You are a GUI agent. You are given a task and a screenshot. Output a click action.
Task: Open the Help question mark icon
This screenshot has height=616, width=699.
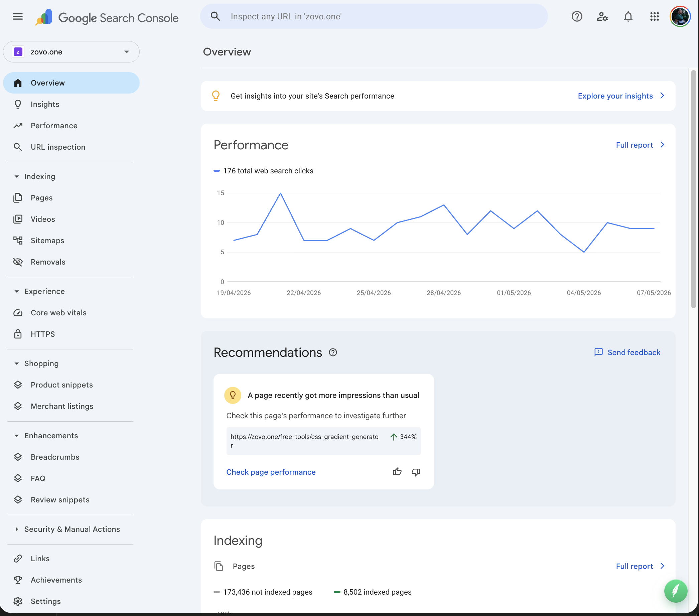pyautogui.click(x=577, y=16)
